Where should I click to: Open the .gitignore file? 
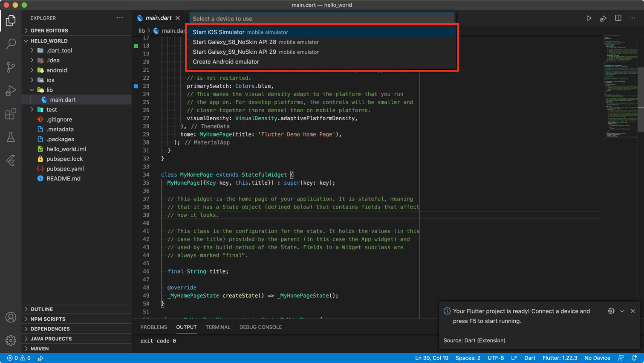[x=77, y=119]
